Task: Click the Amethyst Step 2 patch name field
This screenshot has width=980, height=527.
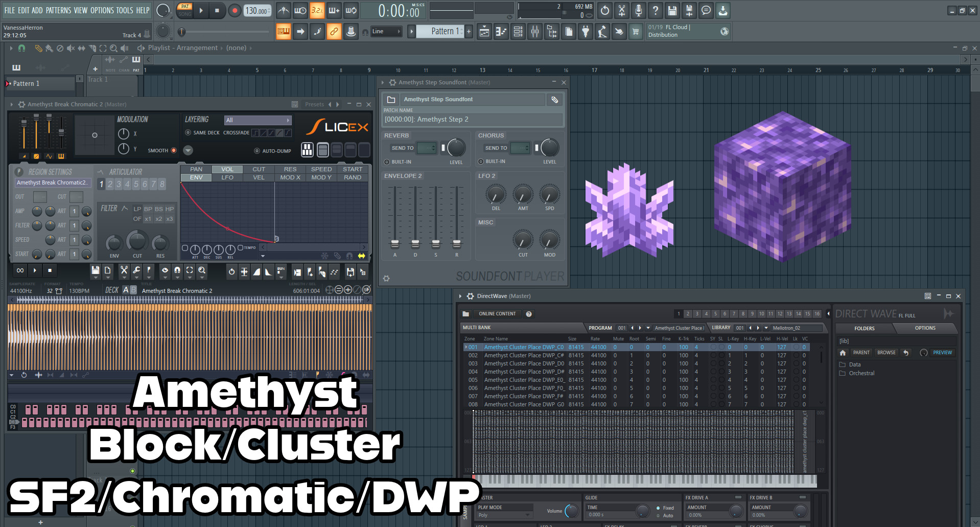Action: click(x=473, y=120)
